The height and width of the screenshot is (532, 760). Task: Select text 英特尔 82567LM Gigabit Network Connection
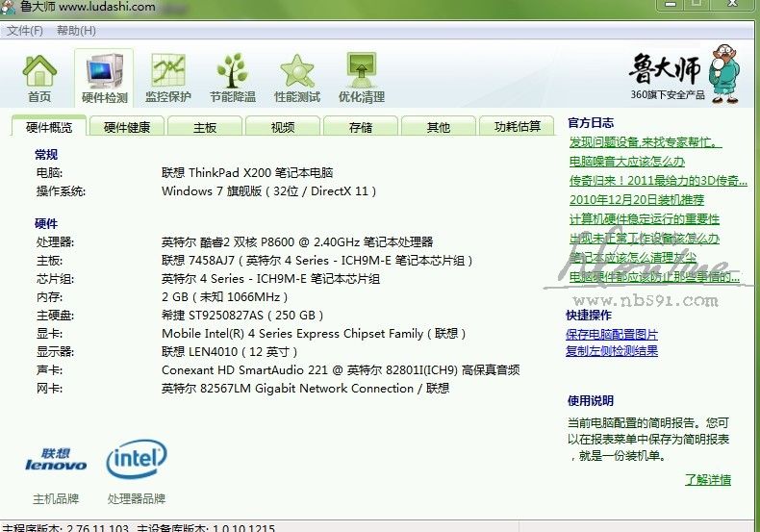tap(288, 389)
